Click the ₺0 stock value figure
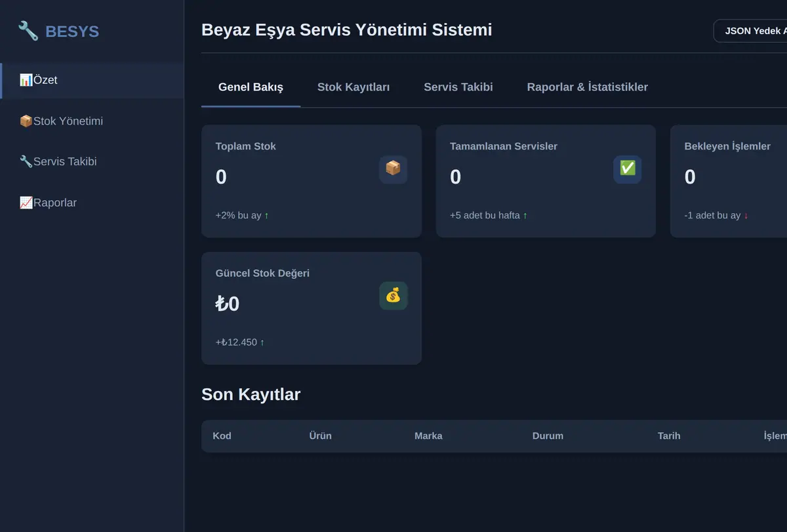Screen dimensions: 787x532 coord(228,304)
